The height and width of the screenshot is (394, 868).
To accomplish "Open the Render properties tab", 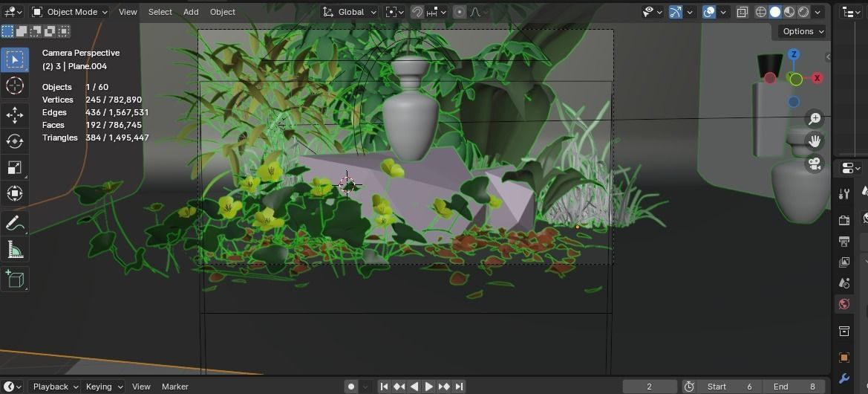I will (843, 221).
